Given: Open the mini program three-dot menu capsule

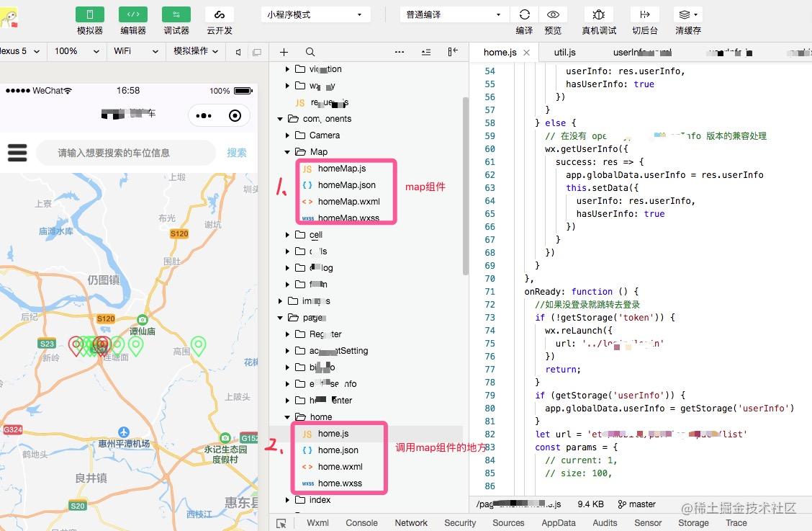Looking at the screenshot, I should coord(204,115).
